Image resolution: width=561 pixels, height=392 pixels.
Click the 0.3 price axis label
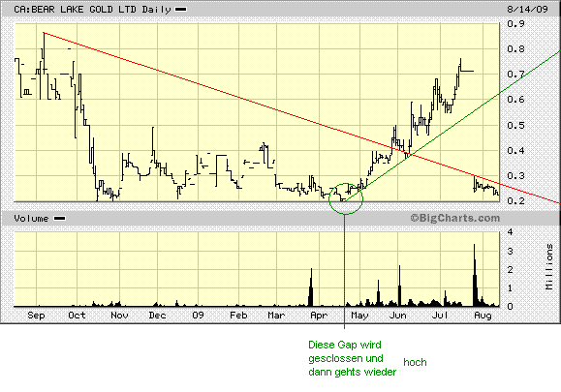pos(515,175)
